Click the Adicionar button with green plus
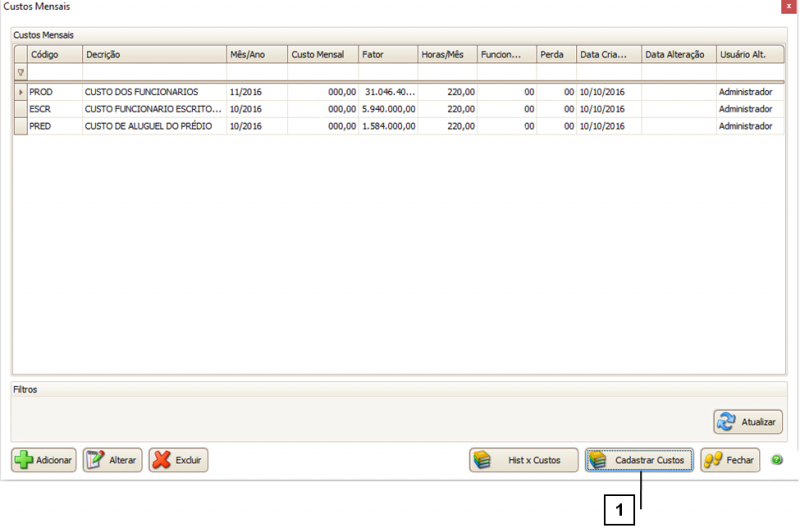This screenshot has width=800, height=528. 43,460
